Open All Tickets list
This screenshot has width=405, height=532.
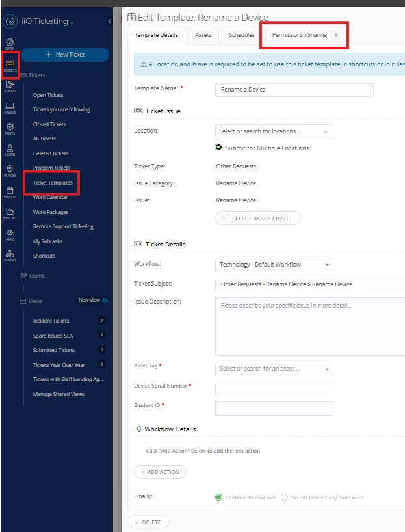tap(44, 139)
